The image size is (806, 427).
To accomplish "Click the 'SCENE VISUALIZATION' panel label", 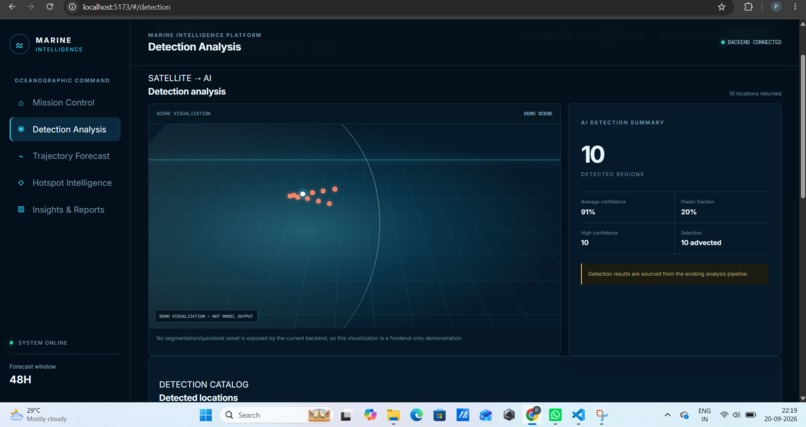I will coord(184,114).
